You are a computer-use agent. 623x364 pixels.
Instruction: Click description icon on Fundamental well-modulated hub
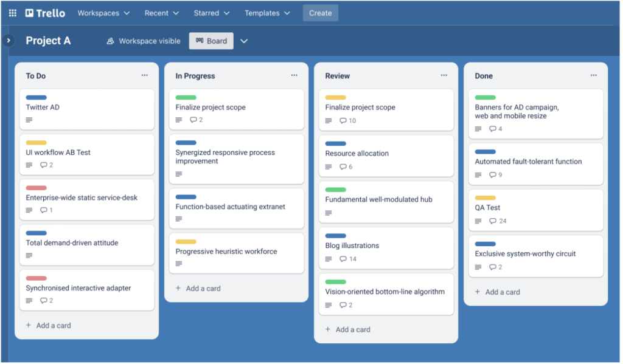329,213
